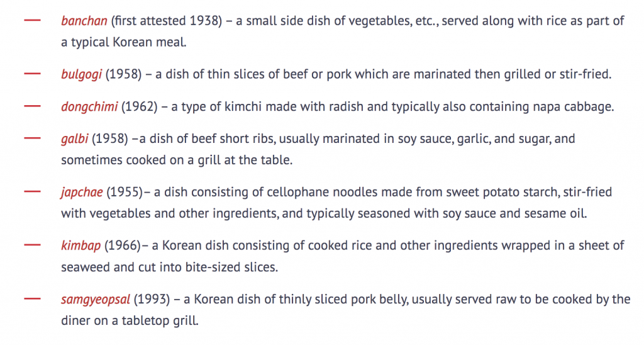The image size is (644, 345).
Task: Click the 'japchae' italic term
Action: pyautogui.click(x=82, y=193)
